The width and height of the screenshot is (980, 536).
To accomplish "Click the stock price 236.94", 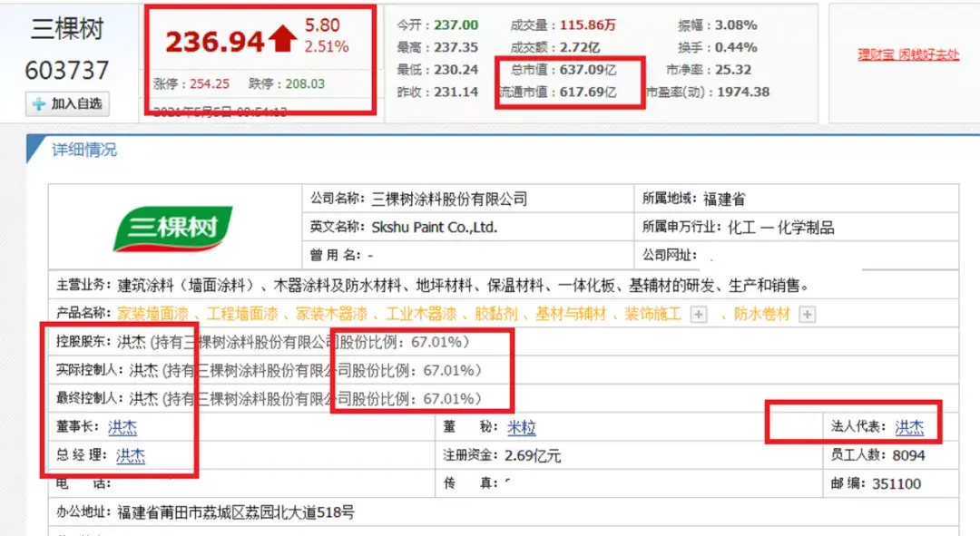I will [x=215, y=42].
